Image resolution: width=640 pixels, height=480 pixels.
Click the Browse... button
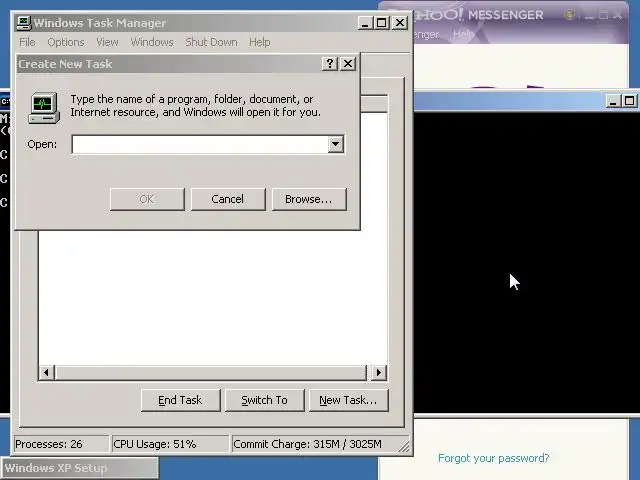(309, 199)
